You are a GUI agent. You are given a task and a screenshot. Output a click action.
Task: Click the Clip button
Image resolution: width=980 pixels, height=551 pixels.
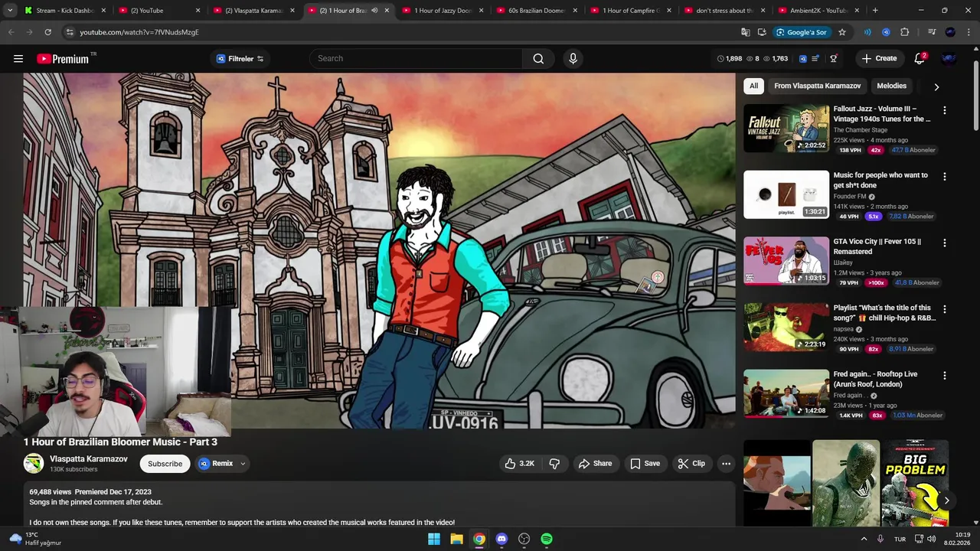click(691, 463)
